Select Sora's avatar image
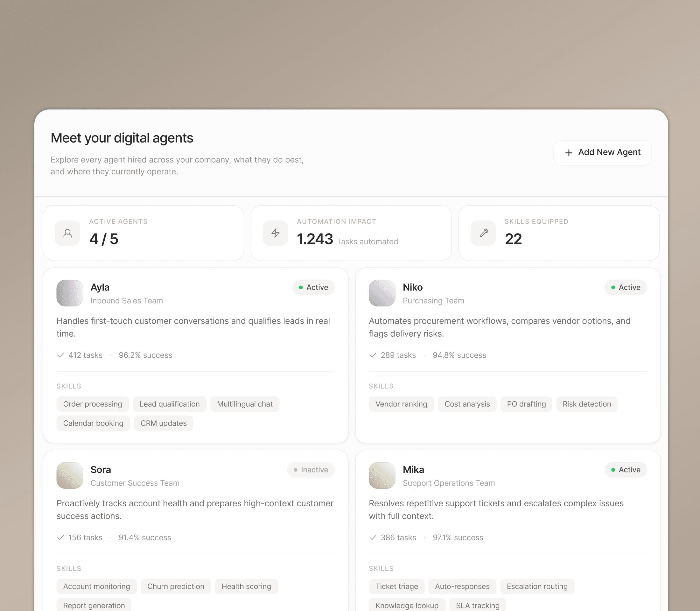The image size is (700, 611). pos(70,475)
